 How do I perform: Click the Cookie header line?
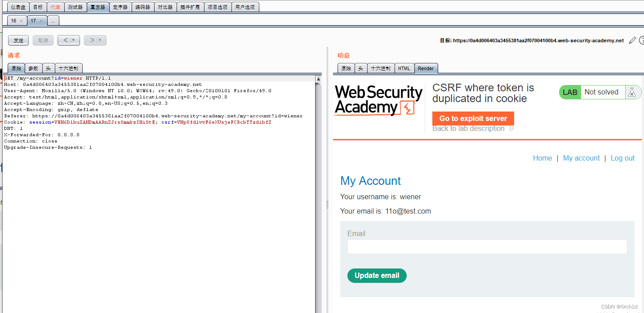138,122
